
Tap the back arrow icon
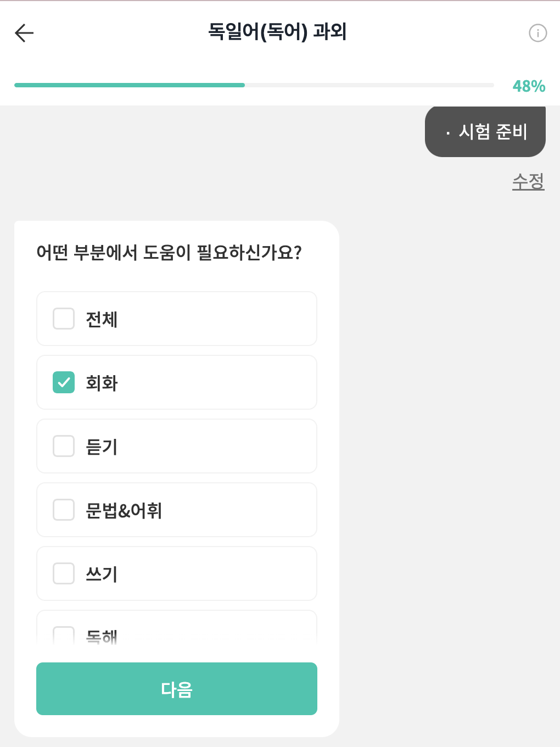(24, 33)
